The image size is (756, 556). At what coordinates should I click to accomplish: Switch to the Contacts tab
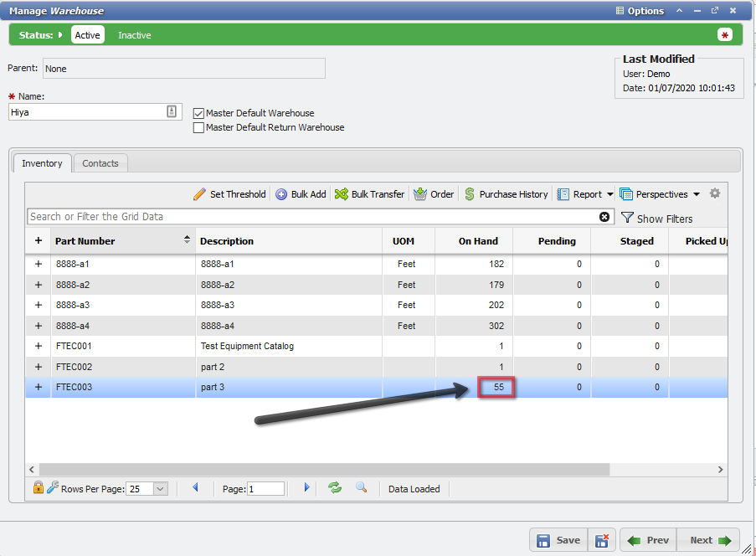[100, 163]
